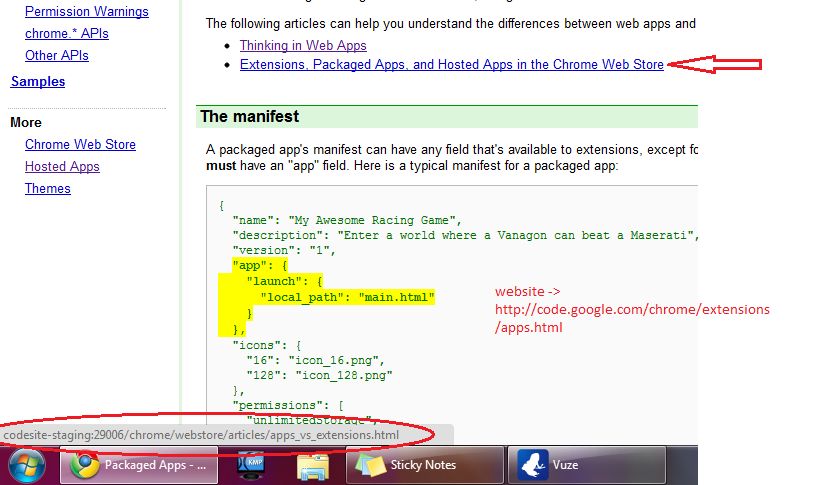Screen dimensions: 819x485
Task: Open the KMPlayer taskbar icon
Action: click(x=251, y=465)
